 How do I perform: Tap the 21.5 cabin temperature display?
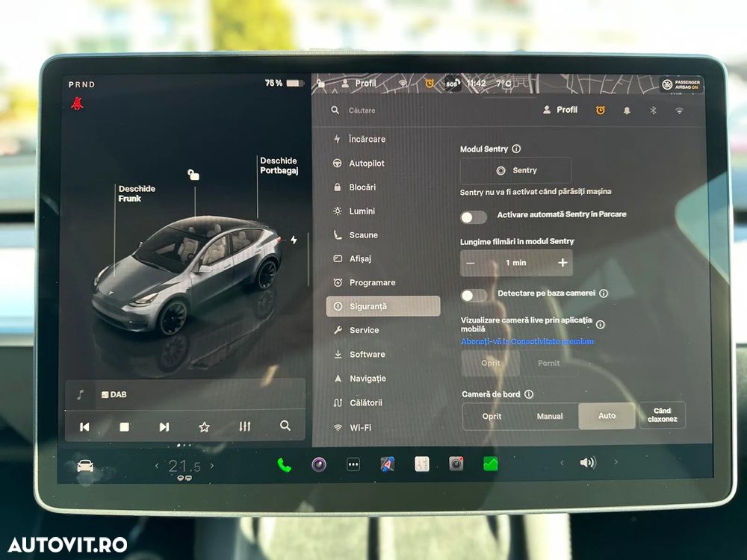click(x=185, y=466)
